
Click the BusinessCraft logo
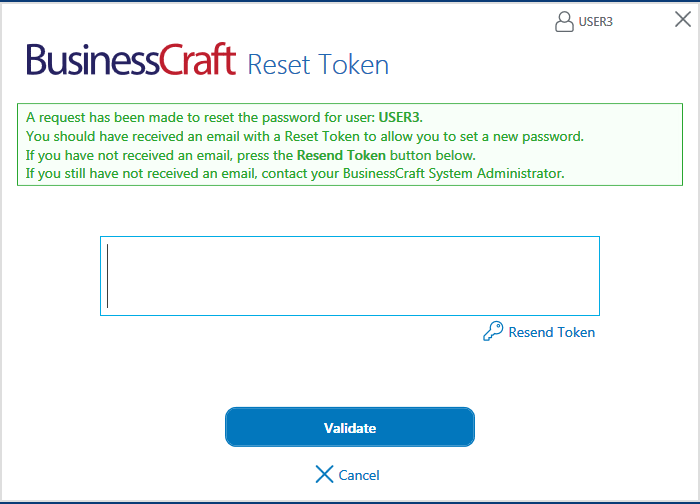pyautogui.click(x=131, y=60)
